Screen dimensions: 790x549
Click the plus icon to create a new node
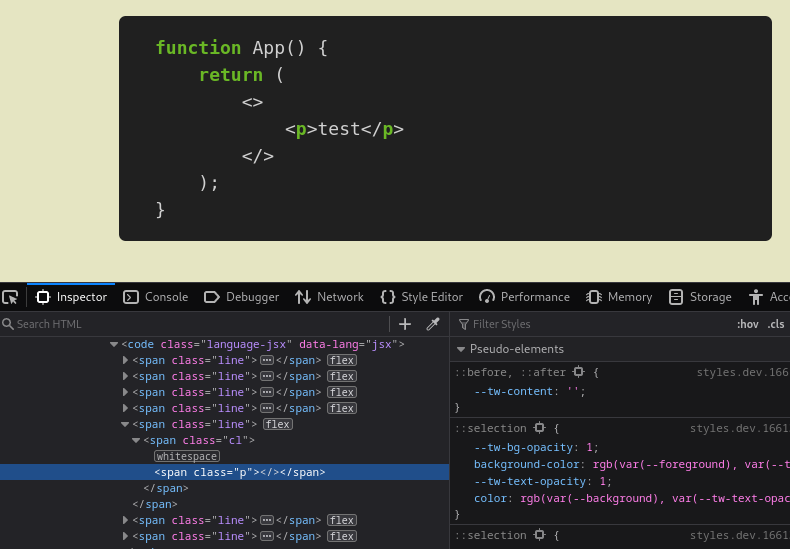point(405,324)
